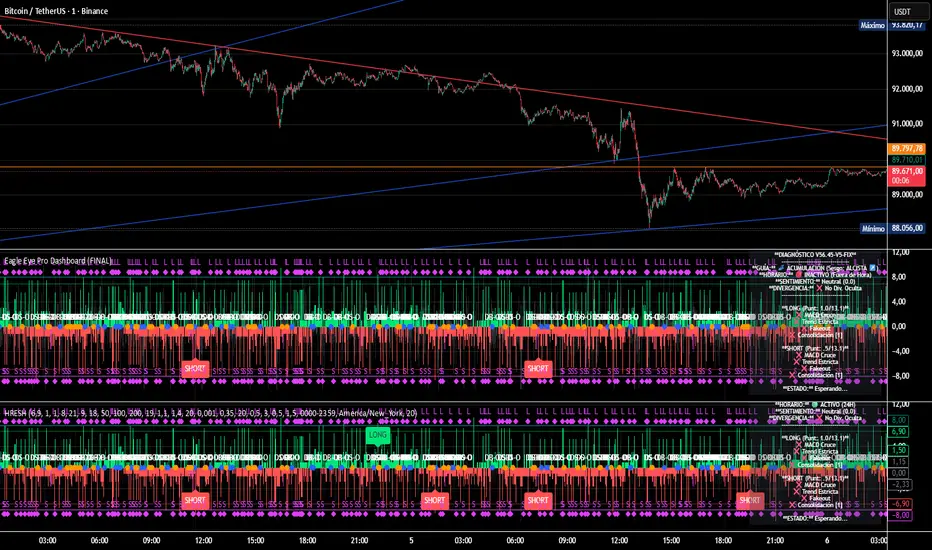The width and height of the screenshot is (932, 550).
Task: Click the SHORT marker near 01:00 in HRESH pane
Action: (434, 501)
